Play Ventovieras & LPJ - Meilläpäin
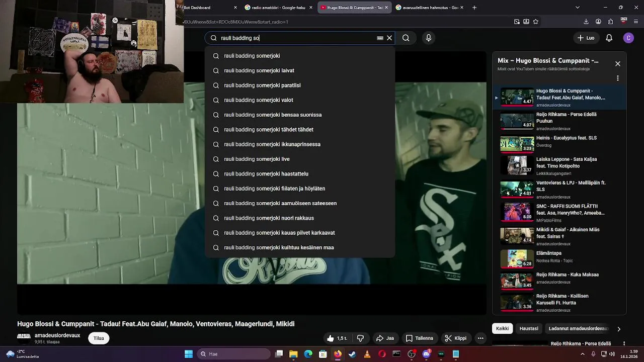Screen dimensions: 644x362 coord(559,189)
